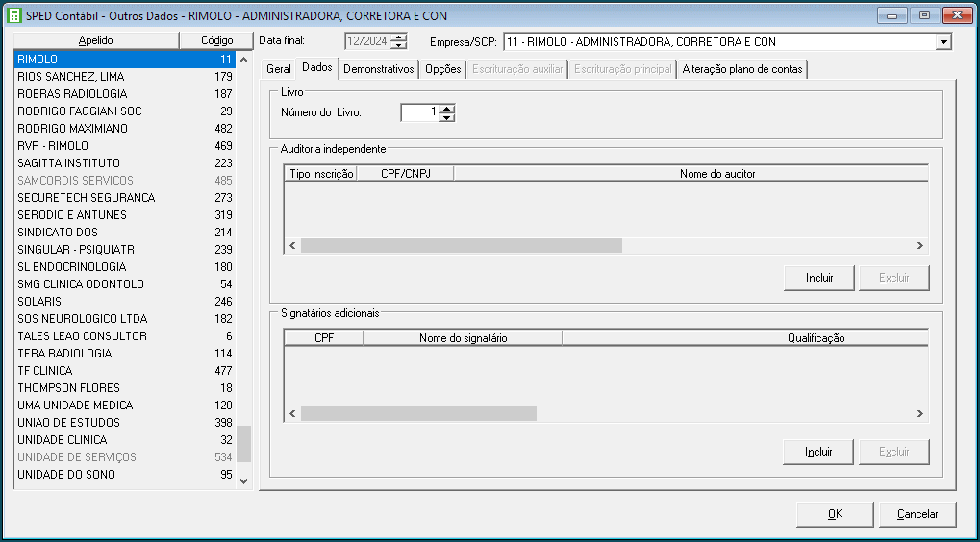
Task: Select SL ENDOCRINOLOGIA row
Action: click(x=124, y=266)
